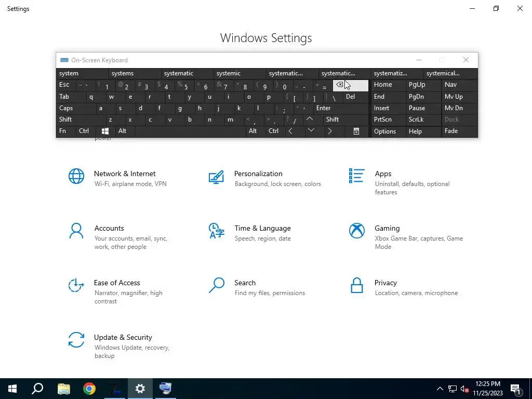
Task: Show hidden system tray icons chevron
Action: tap(440, 389)
